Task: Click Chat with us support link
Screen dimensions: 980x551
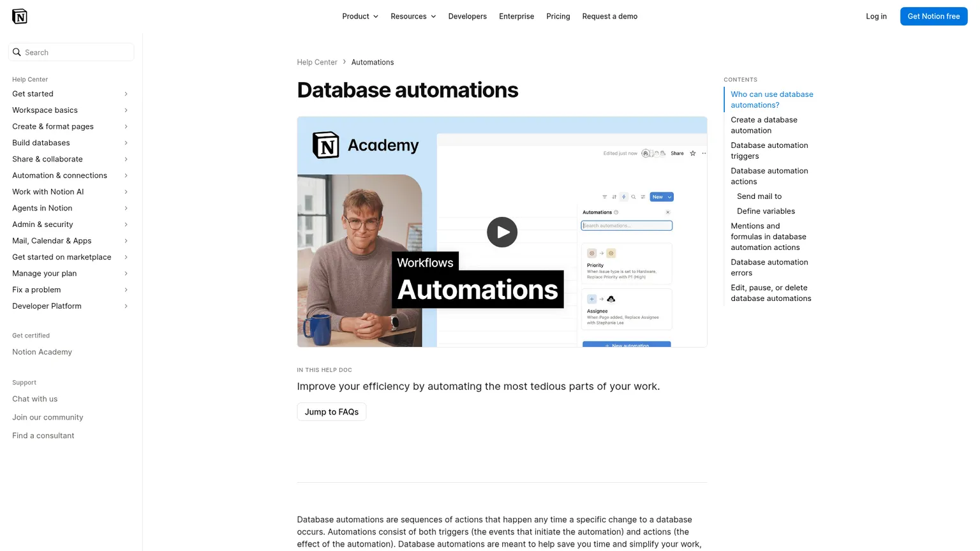Action: tap(34, 399)
